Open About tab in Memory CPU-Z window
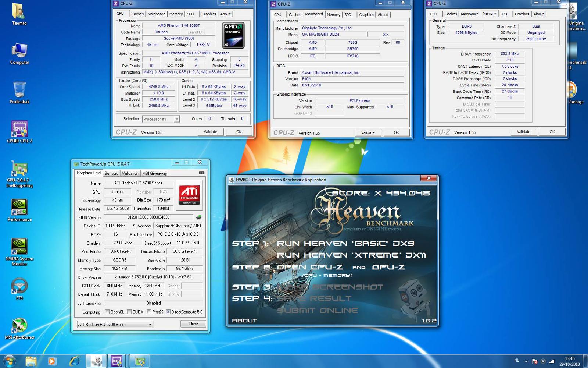The width and height of the screenshot is (588, 368). [538, 14]
